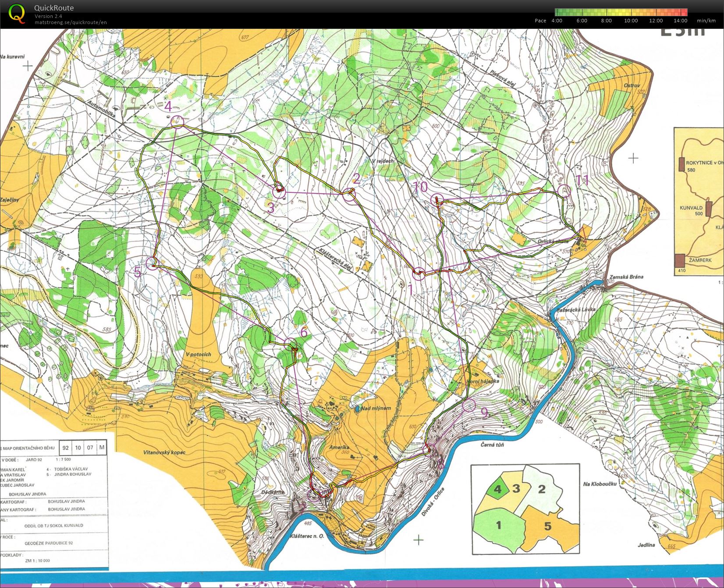724x588 pixels.
Task: Click the Na Kloboučku map label
Action: pyautogui.click(x=600, y=484)
